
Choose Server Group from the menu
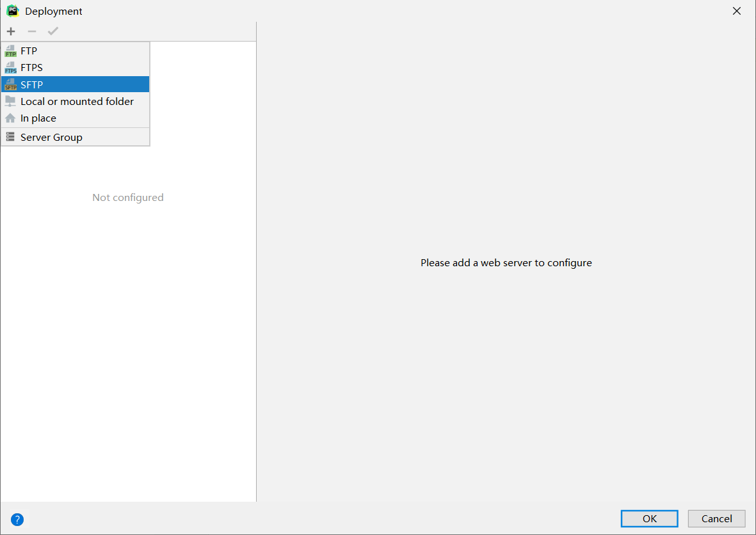[75, 138]
